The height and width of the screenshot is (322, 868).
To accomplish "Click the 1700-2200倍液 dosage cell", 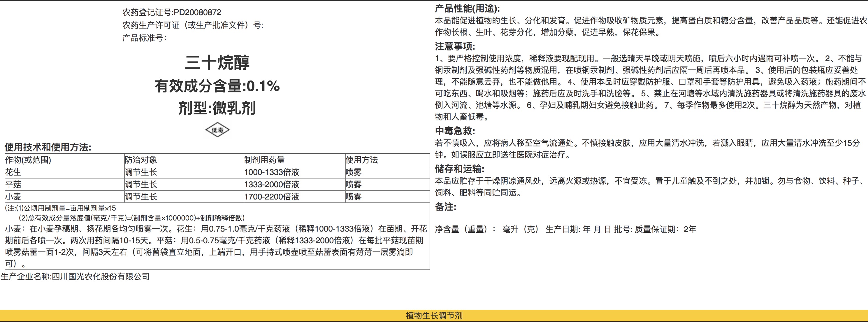I will pyautogui.click(x=272, y=197).
